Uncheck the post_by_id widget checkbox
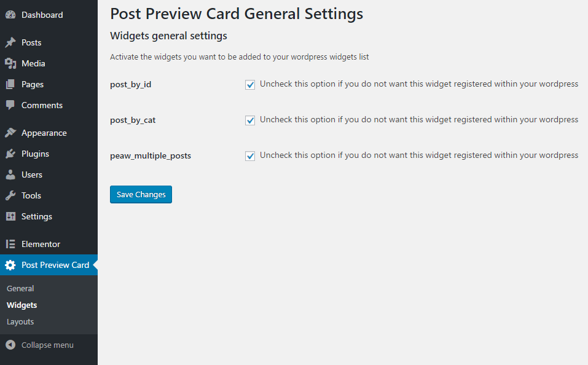588x365 pixels. pos(250,85)
